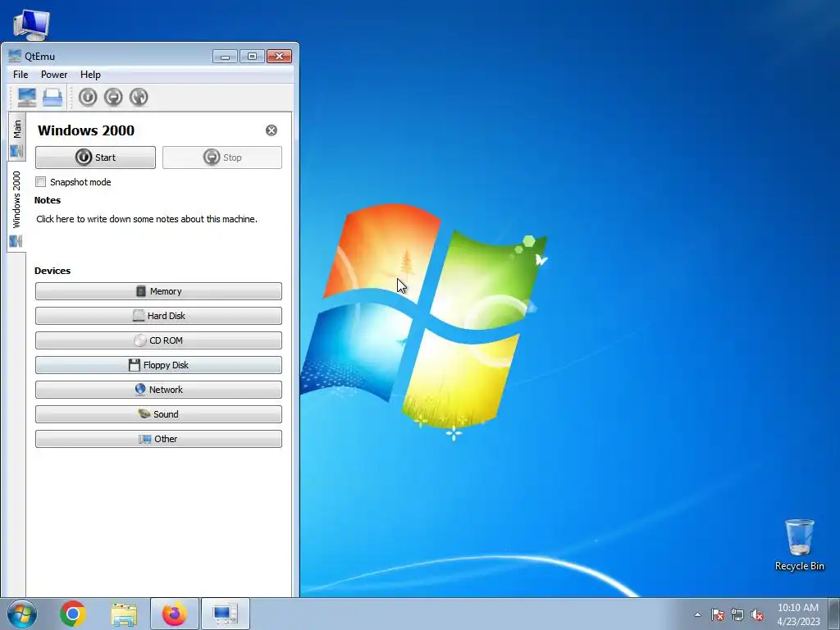Viewport: 840px width, 630px height.
Task: Open the File menu
Action: pos(21,75)
